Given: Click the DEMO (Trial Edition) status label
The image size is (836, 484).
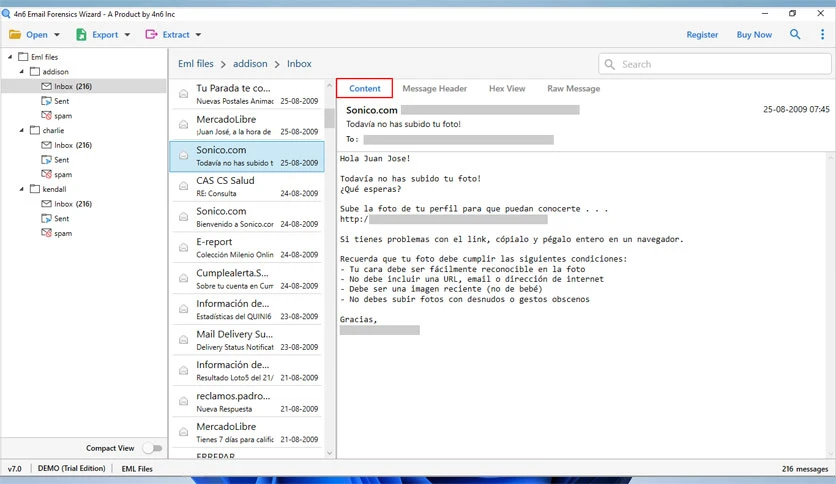Looking at the screenshot, I should (71, 468).
